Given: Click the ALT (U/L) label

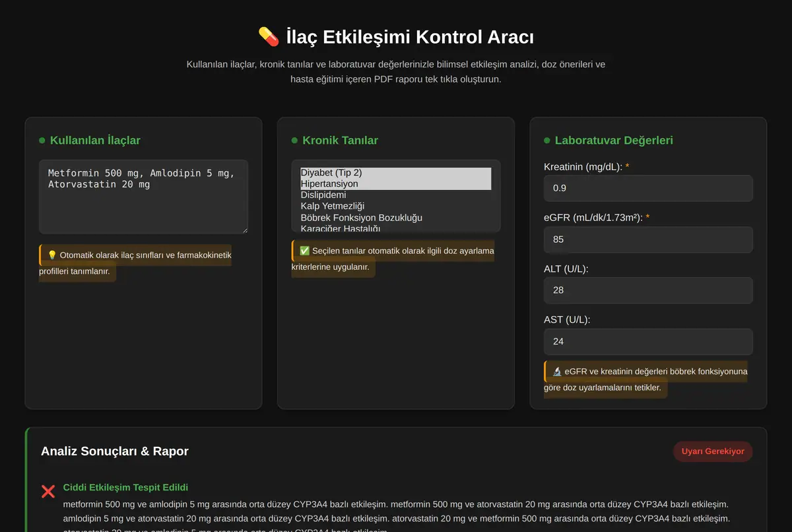Looking at the screenshot, I should coord(566,269).
